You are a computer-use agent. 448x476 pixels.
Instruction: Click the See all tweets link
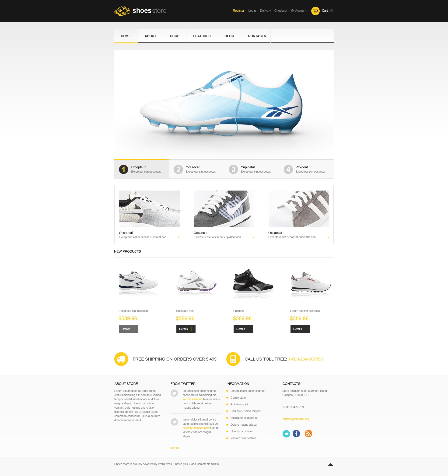pos(174,448)
